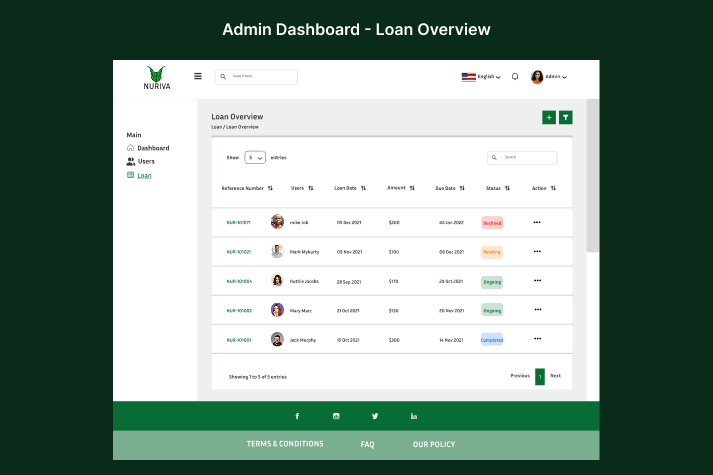Click the table search input field

(527, 157)
